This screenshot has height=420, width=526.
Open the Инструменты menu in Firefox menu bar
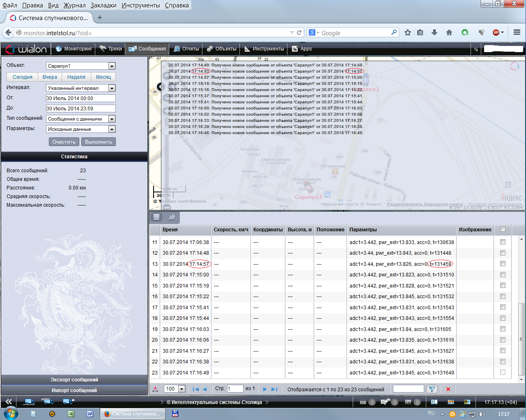(141, 5)
